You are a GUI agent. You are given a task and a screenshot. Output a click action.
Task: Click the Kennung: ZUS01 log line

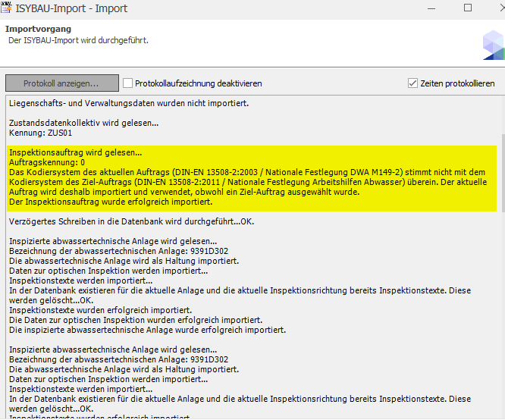point(39,133)
